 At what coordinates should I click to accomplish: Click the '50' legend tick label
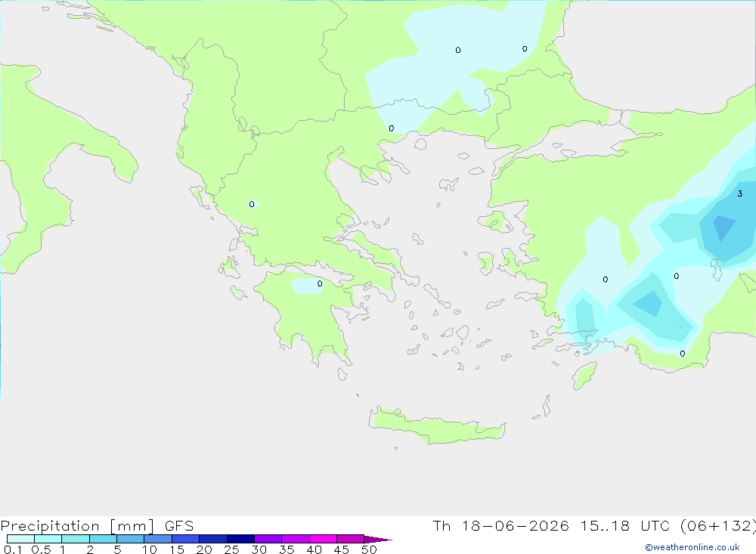[370, 549]
